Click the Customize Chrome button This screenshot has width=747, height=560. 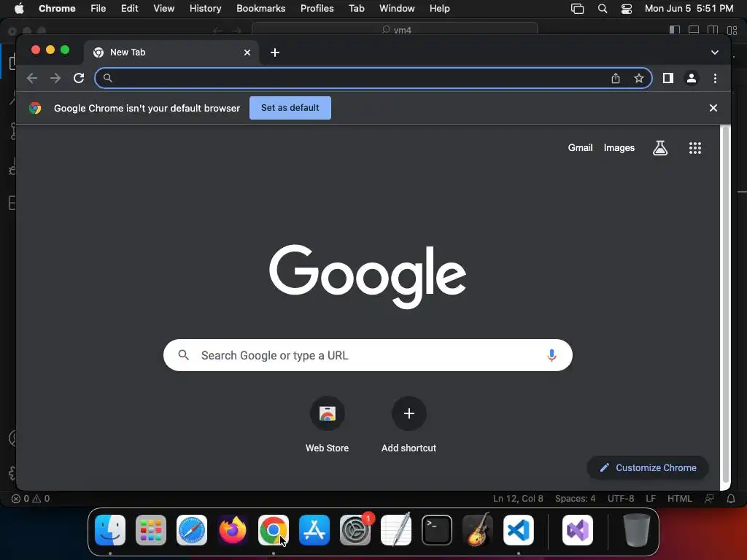click(x=648, y=468)
